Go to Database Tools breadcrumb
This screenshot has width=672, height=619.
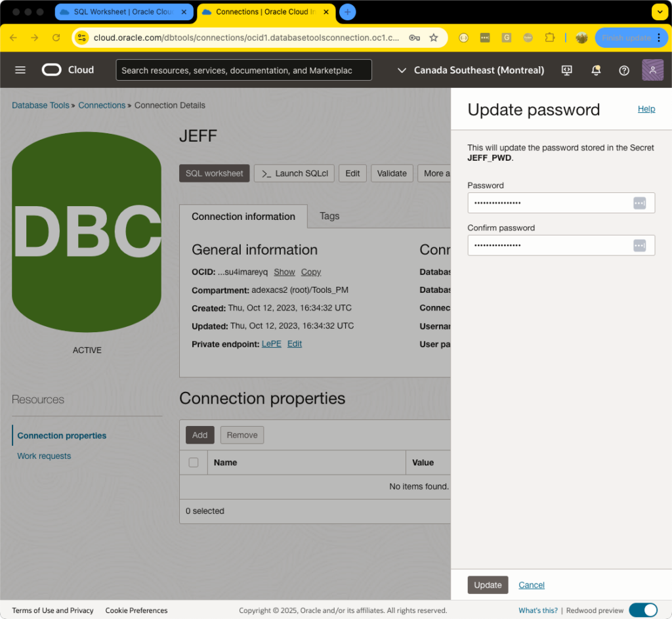tap(40, 105)
